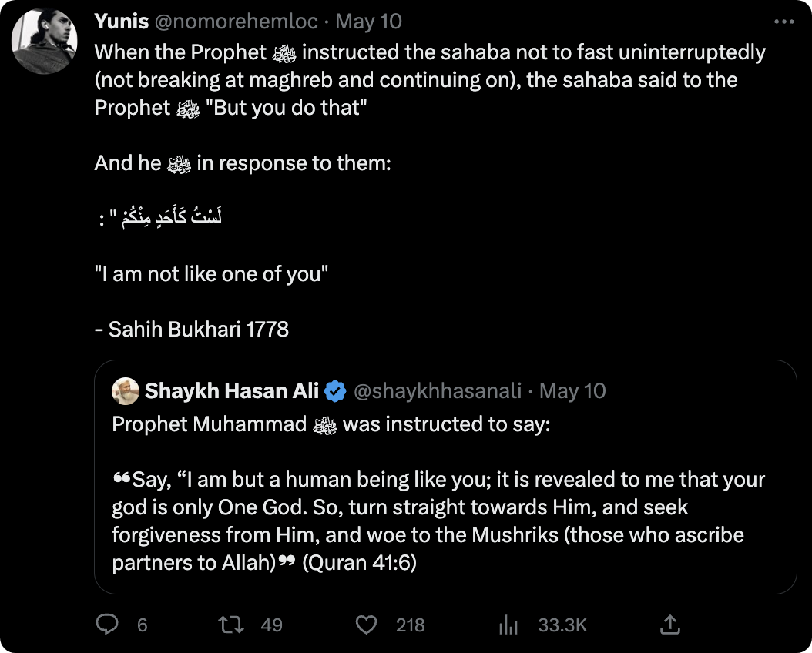Open the three-dot more options menu
The image size is (812, 653).
click(783, 22)
